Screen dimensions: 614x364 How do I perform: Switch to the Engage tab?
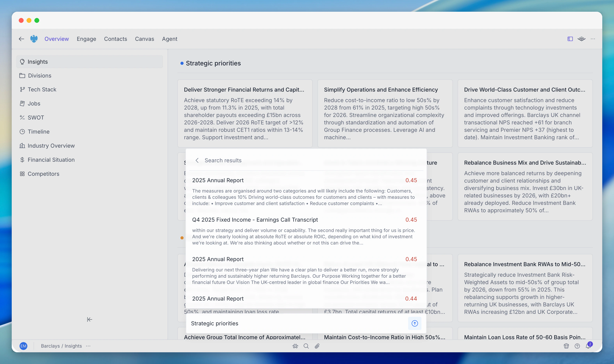pos(86,39)
